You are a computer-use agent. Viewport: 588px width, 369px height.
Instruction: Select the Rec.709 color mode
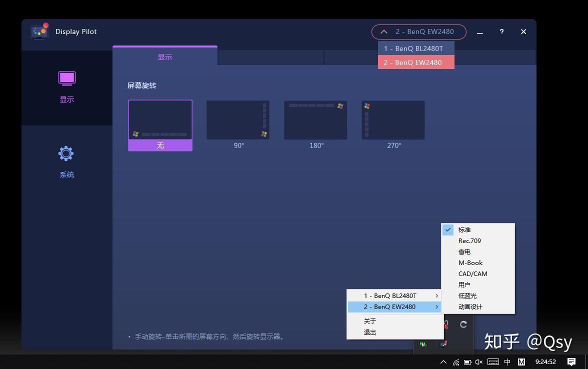(x=469, y=240)
